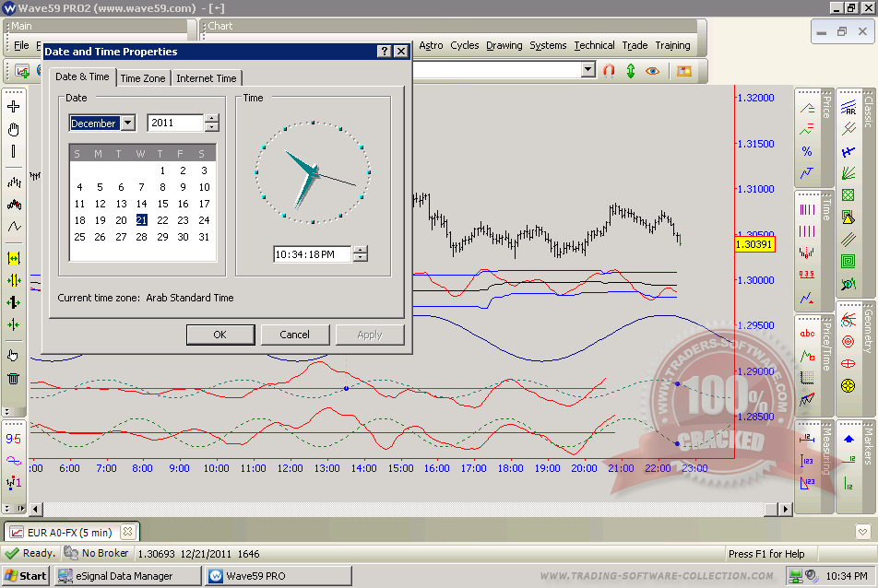Open the December month dropdown
This screenshot has height=588, width=878.
pos(127,123)
